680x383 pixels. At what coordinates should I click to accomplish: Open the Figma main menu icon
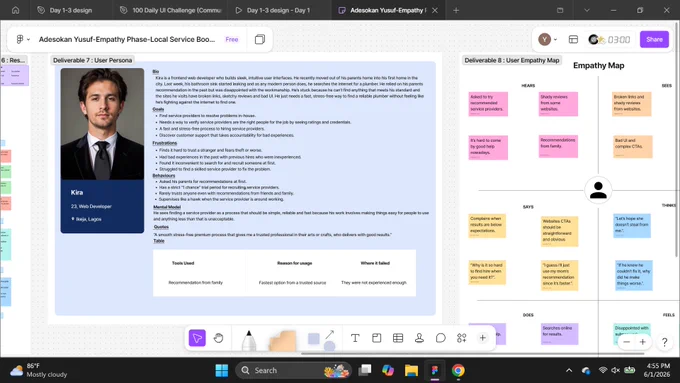pyautogui.click(x=20, y=39)
